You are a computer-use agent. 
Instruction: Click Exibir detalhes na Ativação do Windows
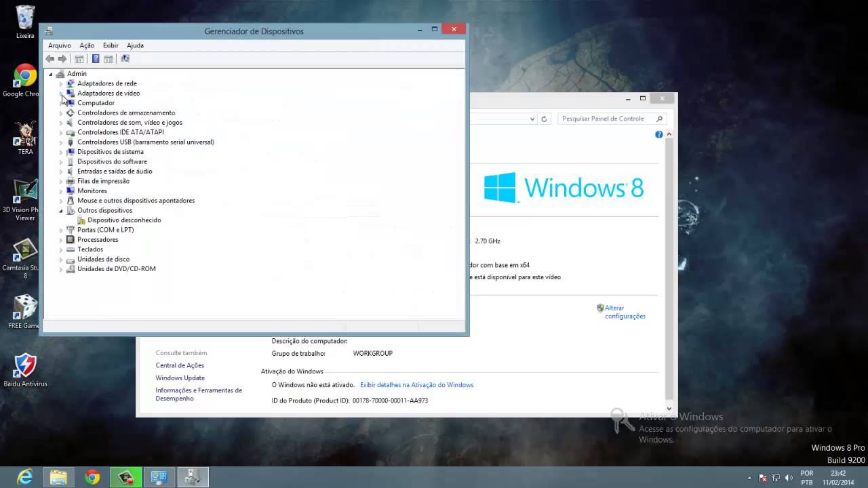coord(416,384)
